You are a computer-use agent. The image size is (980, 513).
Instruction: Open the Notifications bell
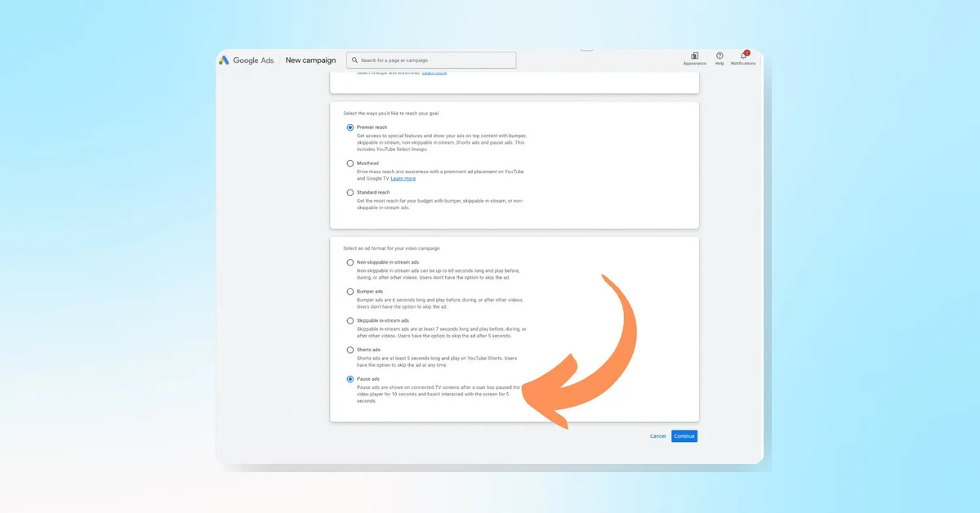[743, 56]
